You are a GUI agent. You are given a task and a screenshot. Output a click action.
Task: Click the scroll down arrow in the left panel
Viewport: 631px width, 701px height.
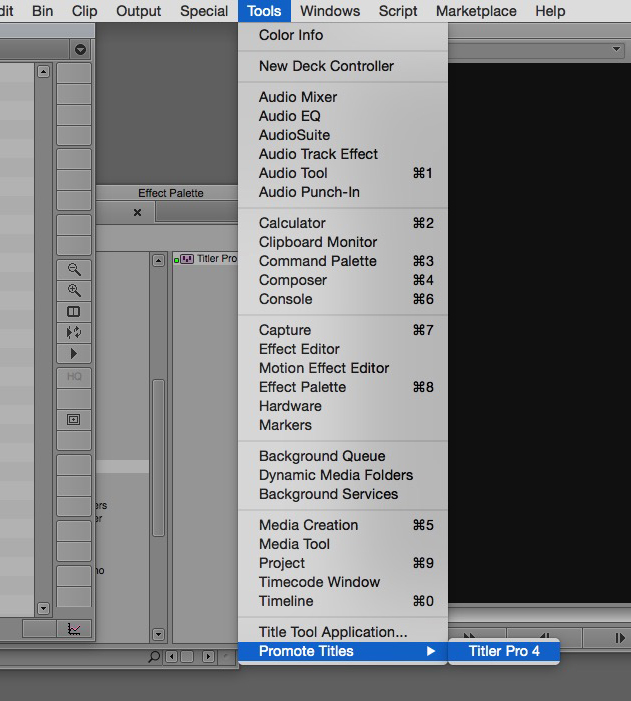tap(43, 608)
